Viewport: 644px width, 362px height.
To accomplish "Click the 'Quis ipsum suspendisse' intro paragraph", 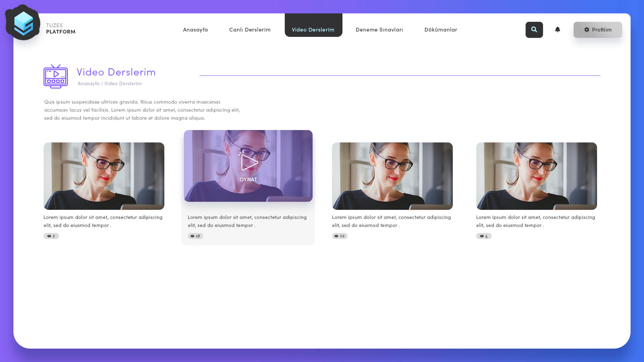I will click(142, 110).
